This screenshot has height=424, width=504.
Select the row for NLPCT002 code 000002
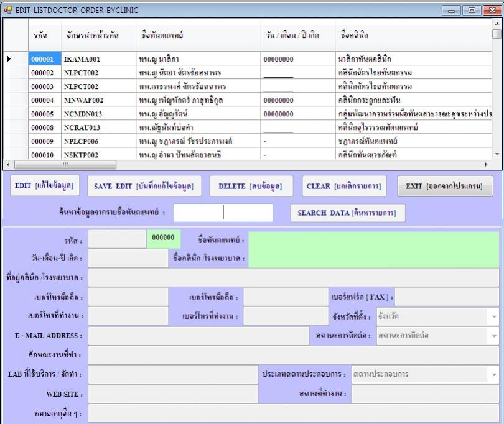[x=45, y=72]
